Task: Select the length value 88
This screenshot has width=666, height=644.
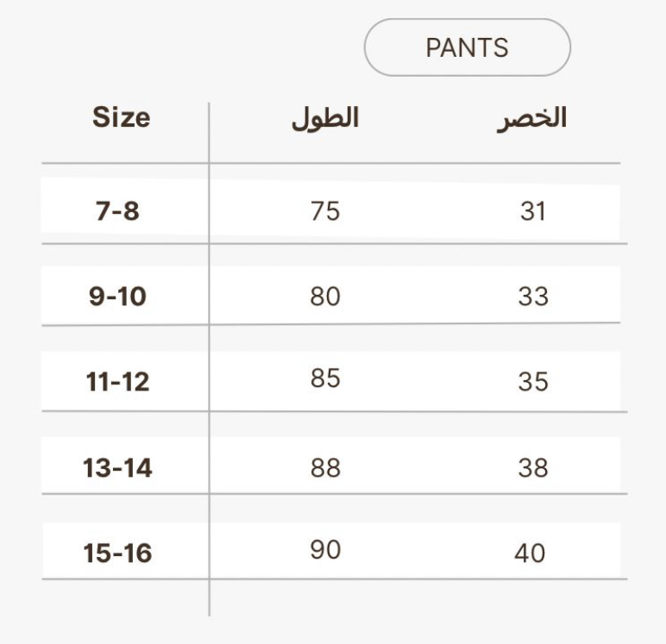Action: [x=325, y=467]
